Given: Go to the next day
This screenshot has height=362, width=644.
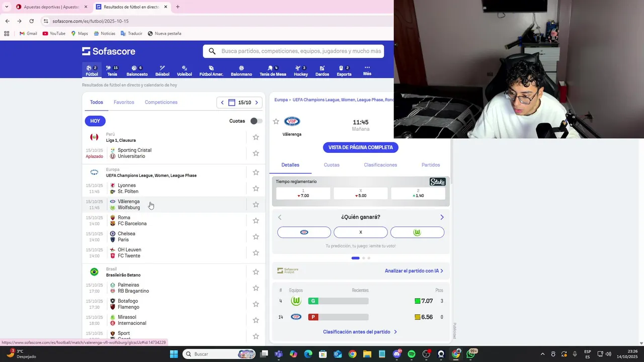Looking at the screenshot, I should [257, 103].
